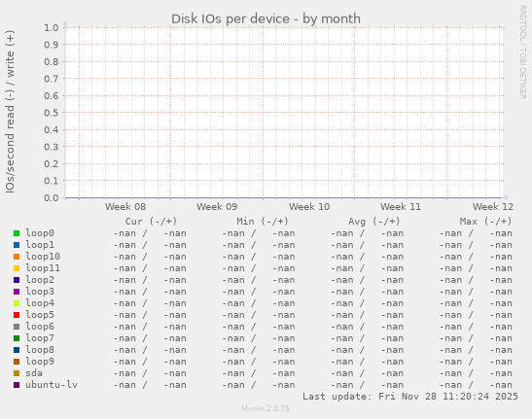
Task: Click the y-axis label IOs/second read / write
Action: pyautogui.click(x=10, y=112)
